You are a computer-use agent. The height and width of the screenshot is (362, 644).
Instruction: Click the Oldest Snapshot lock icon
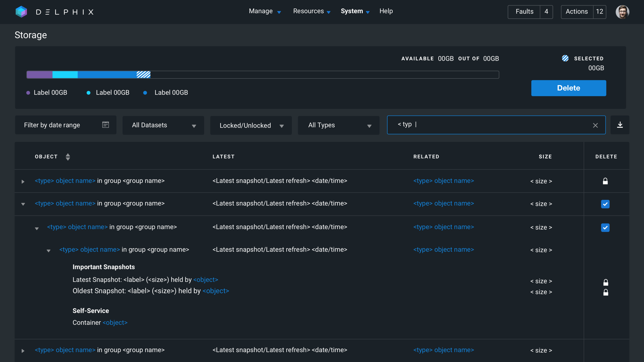point(606,292)
